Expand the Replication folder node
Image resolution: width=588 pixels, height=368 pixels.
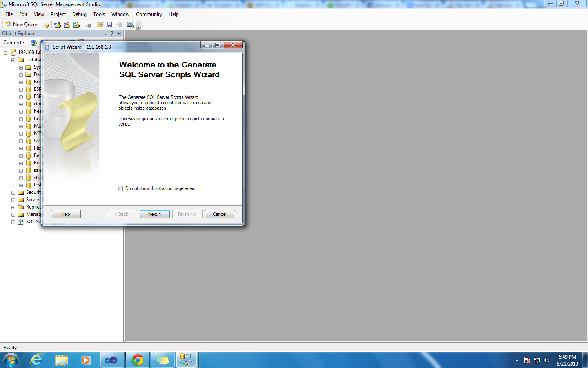[13, 207]
